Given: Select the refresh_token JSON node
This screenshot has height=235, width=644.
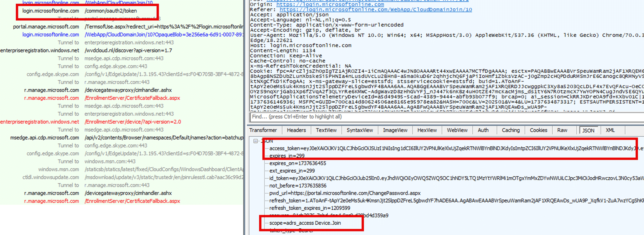Looking at the screenshot, I should pyautogui.click(x=457, y=201).
